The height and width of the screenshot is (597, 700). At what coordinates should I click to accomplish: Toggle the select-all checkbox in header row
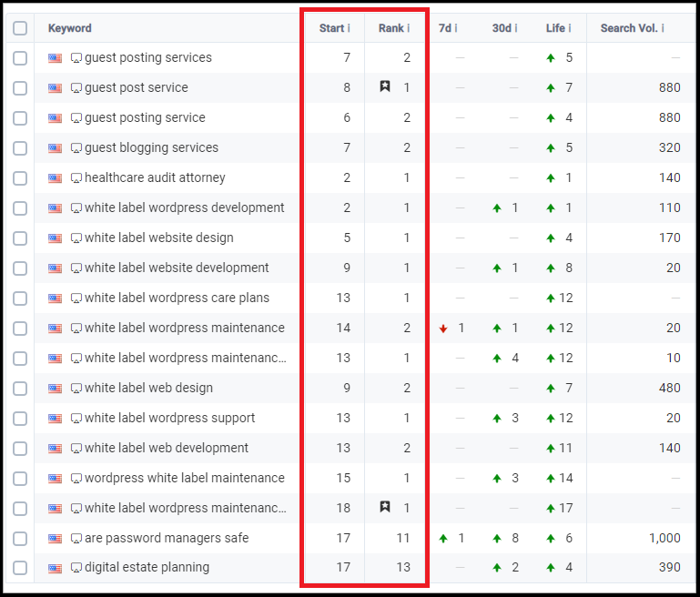pos(20,28)
